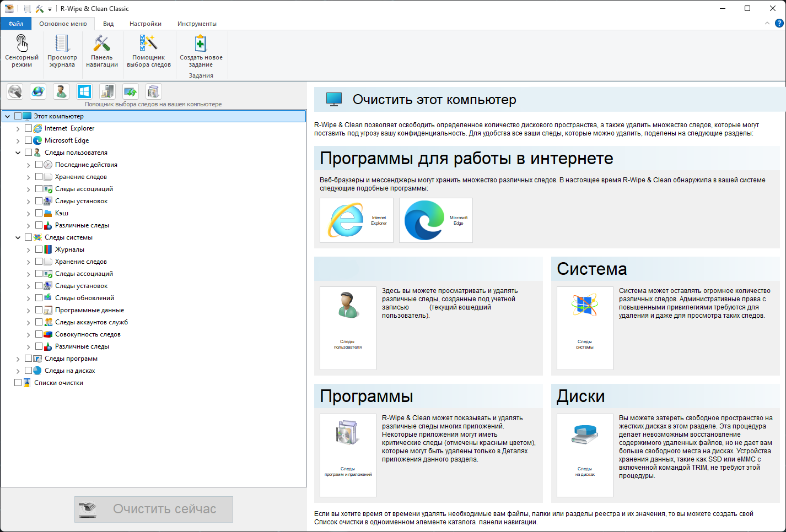Viewport: 786px width, 532px height.
Task: Open the log viewer (Просмотр журнала)
Action: click(x=62, y=51)
